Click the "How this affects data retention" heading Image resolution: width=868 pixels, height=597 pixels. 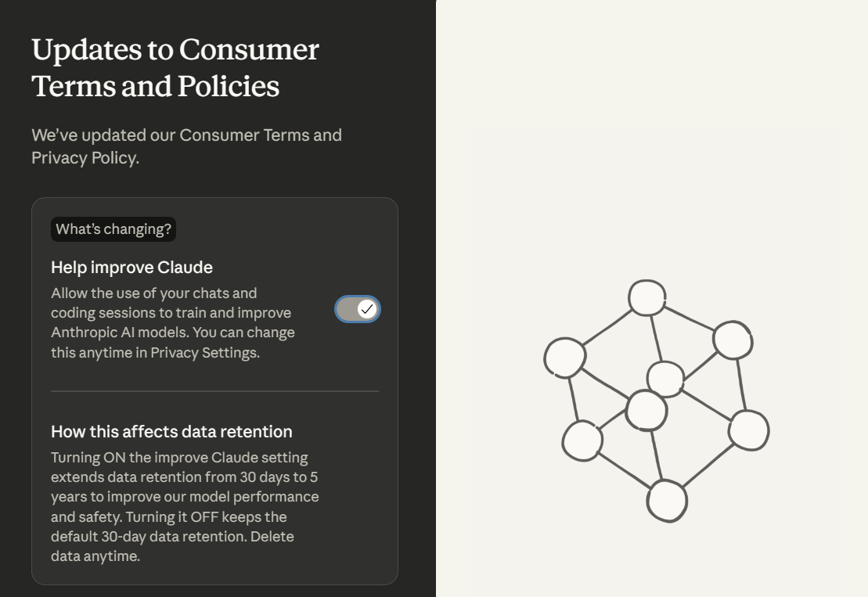pos(171,431)
